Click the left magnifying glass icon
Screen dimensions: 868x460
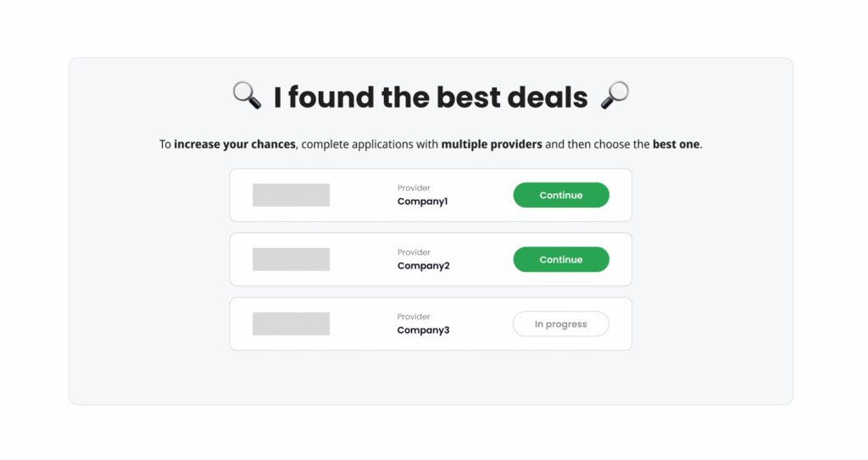247,97
